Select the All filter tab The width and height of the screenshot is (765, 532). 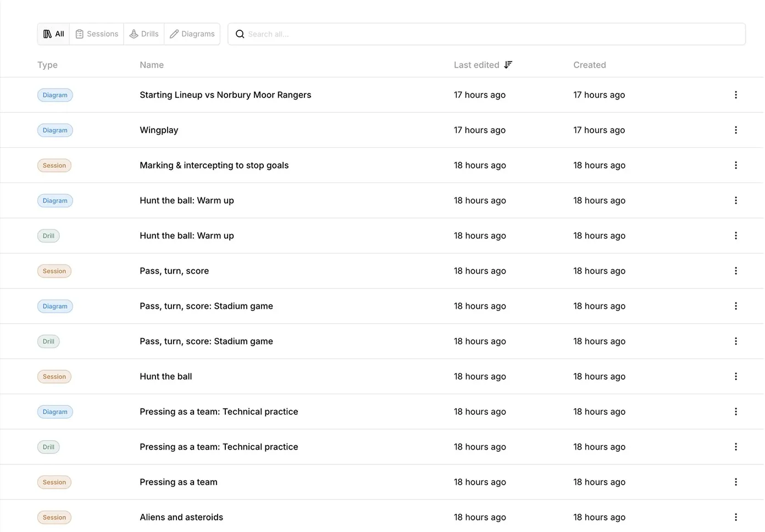coord(54,34)
